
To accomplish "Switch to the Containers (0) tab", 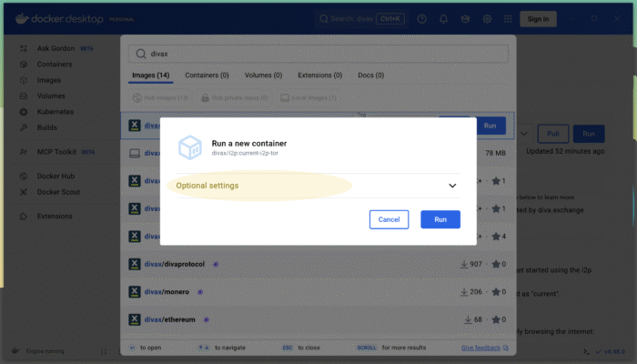I will (207, 76).
